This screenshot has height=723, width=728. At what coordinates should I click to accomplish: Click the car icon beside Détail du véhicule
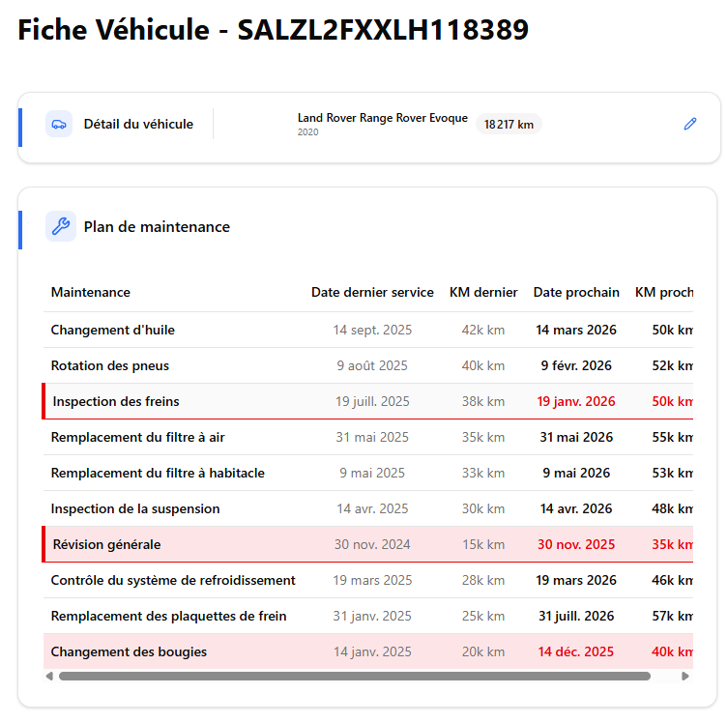point(59,124)
